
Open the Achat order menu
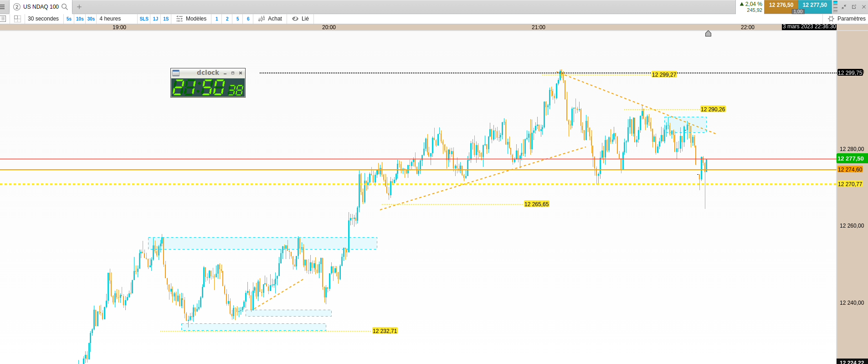270,19
